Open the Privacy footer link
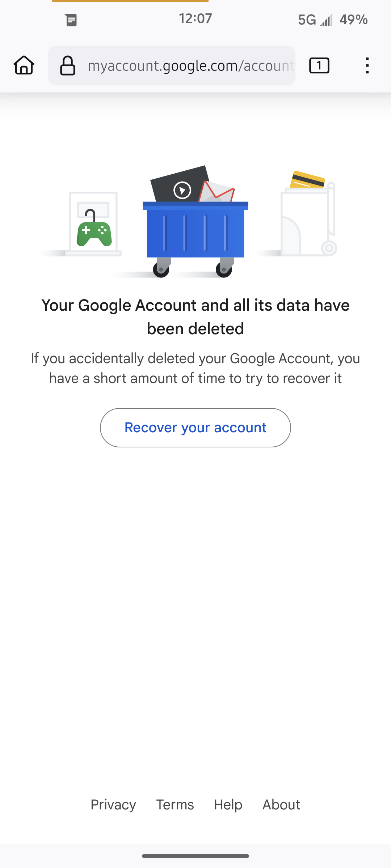The image size is (391, 868). click(x=113, y=805)
